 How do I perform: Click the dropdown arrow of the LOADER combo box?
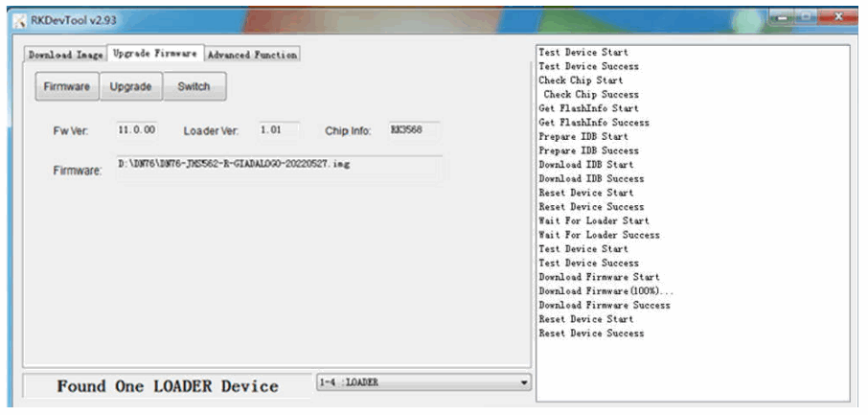tap(524, 382)
